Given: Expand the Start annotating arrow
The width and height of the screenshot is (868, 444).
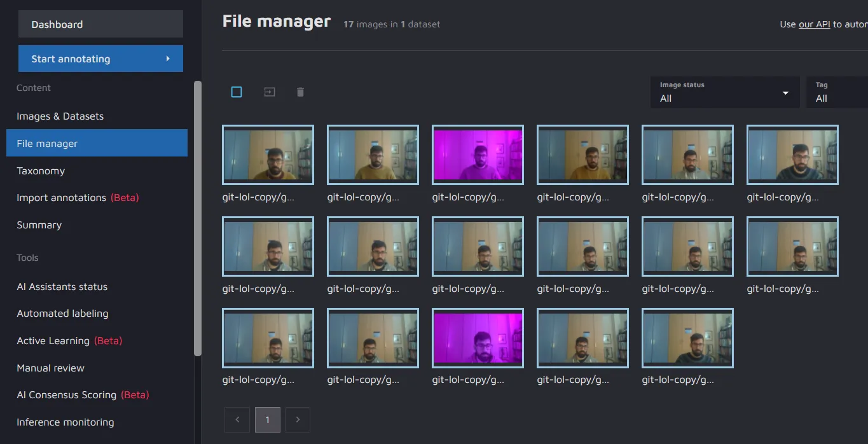Looking at the screenshot, I should click(168, 59).
